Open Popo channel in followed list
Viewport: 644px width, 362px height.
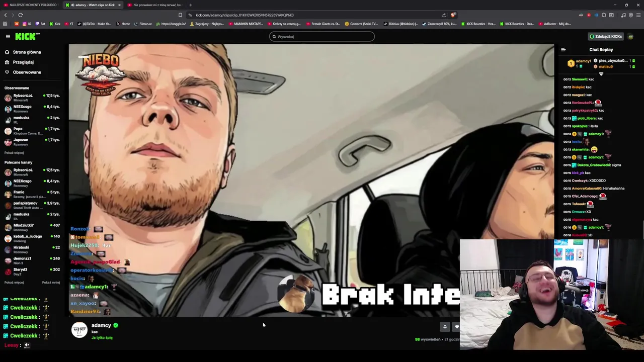click(32, 131)
